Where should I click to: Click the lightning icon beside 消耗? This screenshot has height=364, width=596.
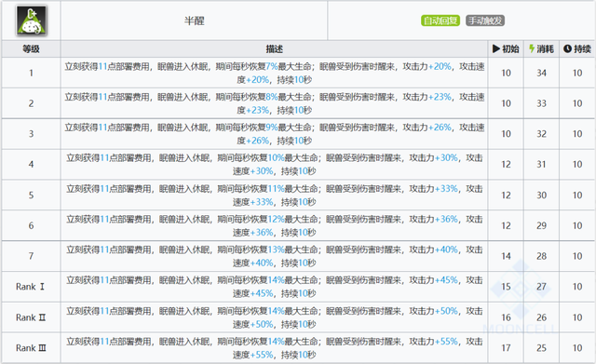click(x=532, y=48)
